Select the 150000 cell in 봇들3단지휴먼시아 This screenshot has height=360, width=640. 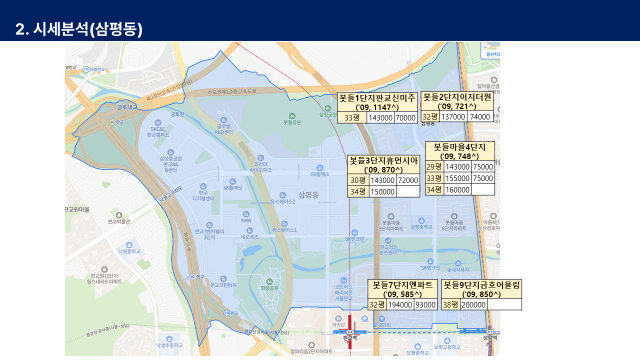[382, 192]
